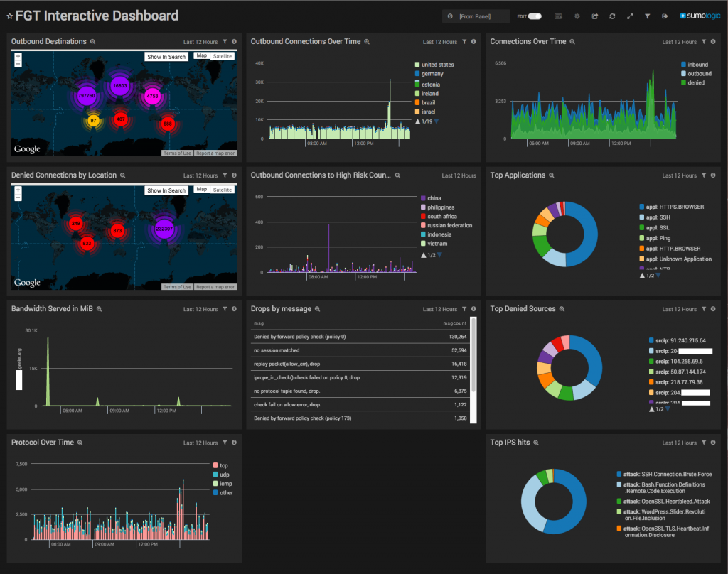Toggle srcip: 91.240.215.64 legend entry
The height and width of the screenshot is (574, 728).
pos(678,340)
